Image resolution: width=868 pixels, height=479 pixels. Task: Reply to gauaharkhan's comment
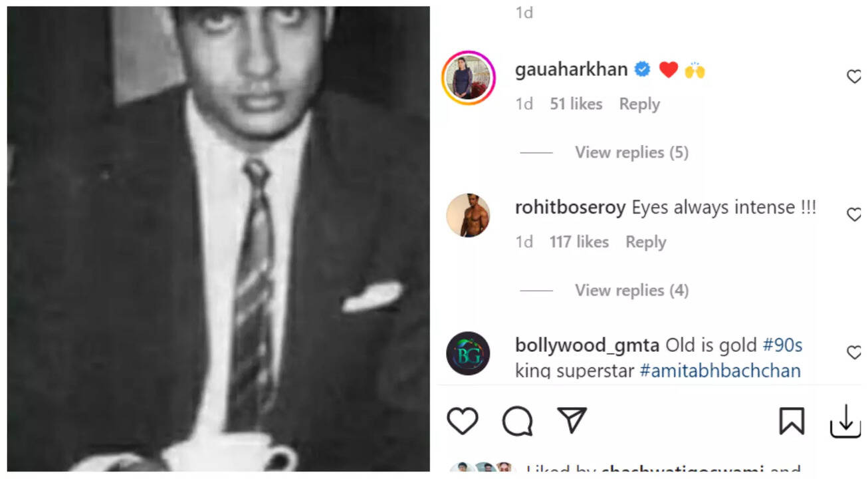click(x=639, y=104)
